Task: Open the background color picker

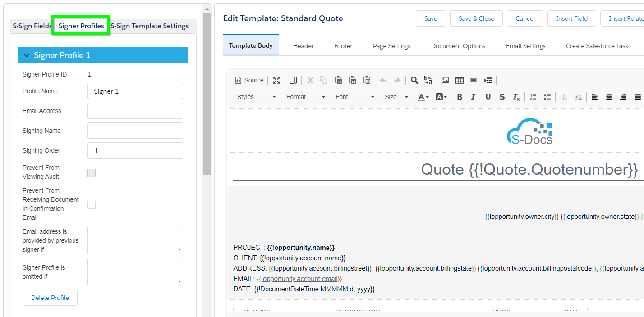Action: pos(441,97)
